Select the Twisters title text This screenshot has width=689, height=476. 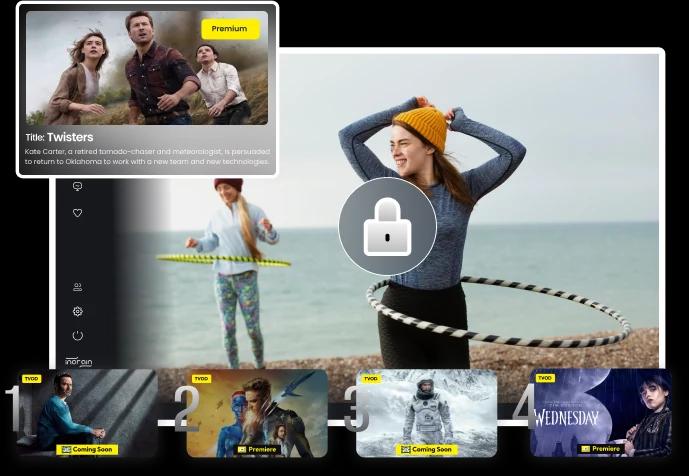pyautogui.click(x=70, y=137)
